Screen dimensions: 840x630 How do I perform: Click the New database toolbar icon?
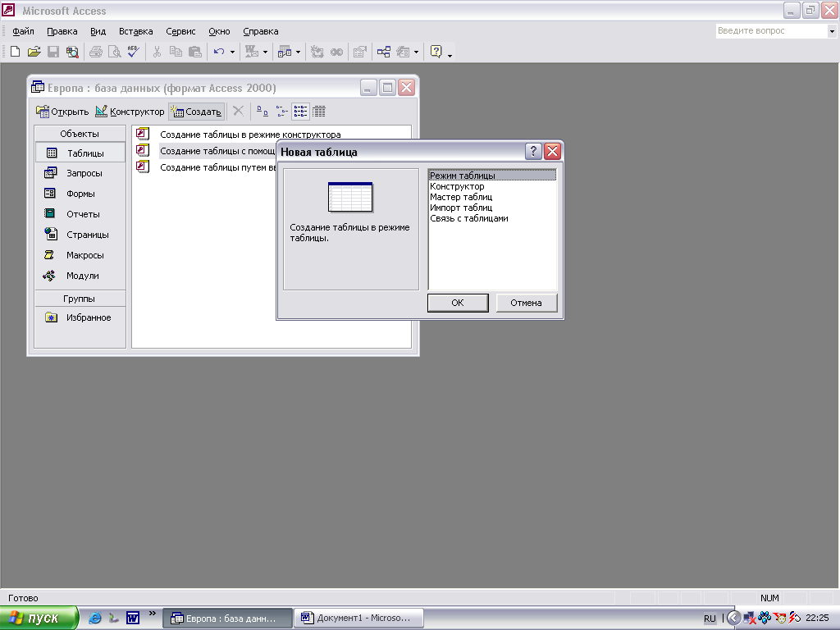(x=15, y=52)
